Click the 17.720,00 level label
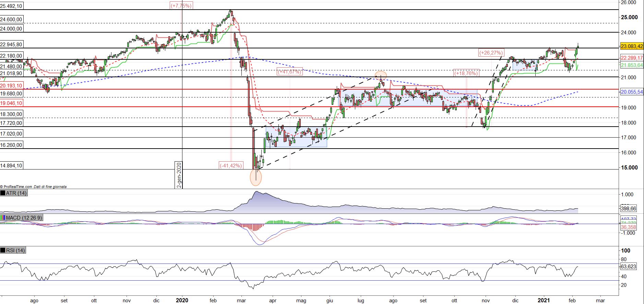Viewport: 644px width, 304px height. [x=11, y=123]
